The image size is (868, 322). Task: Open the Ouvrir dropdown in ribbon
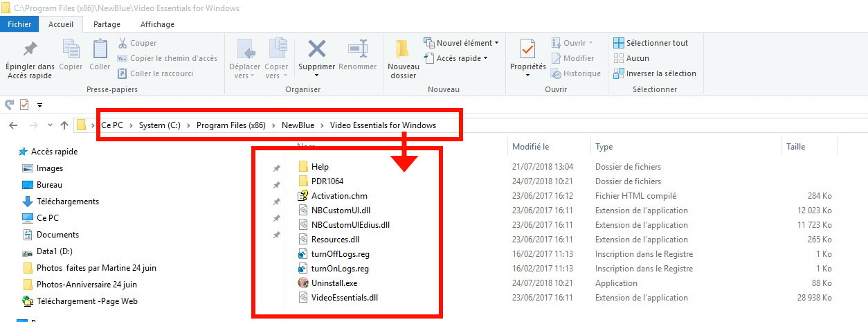point(572,43)
